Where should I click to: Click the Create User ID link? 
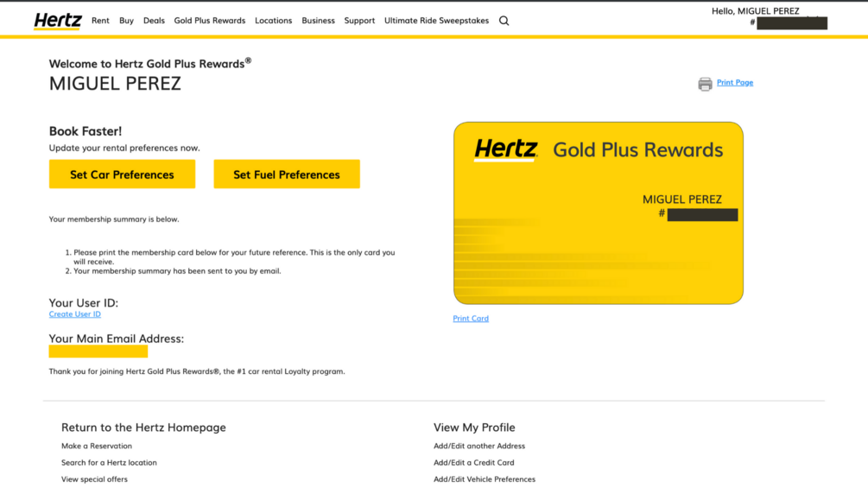(x=75, y=314)
